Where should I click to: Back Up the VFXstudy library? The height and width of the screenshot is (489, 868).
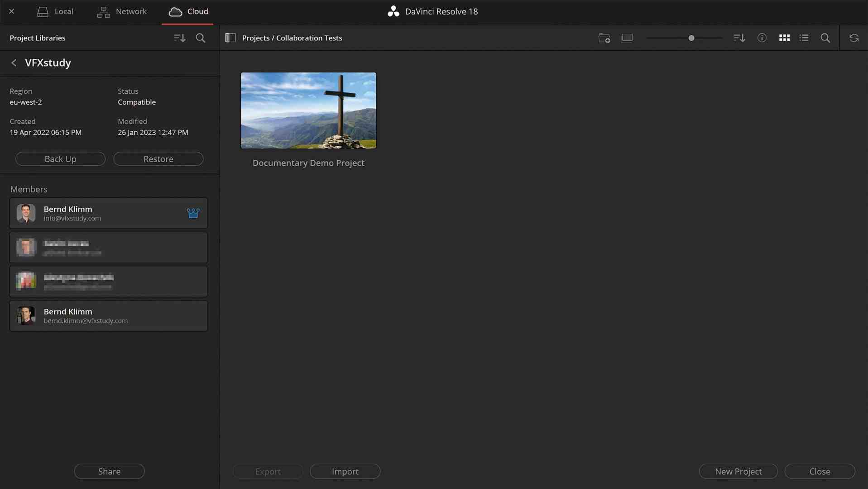click(60, 159)
